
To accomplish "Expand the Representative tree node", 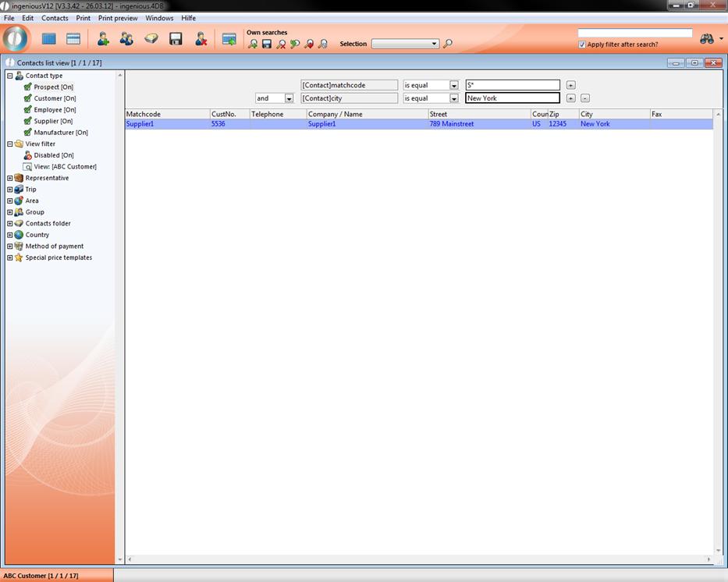I will [x=10, y=178].
